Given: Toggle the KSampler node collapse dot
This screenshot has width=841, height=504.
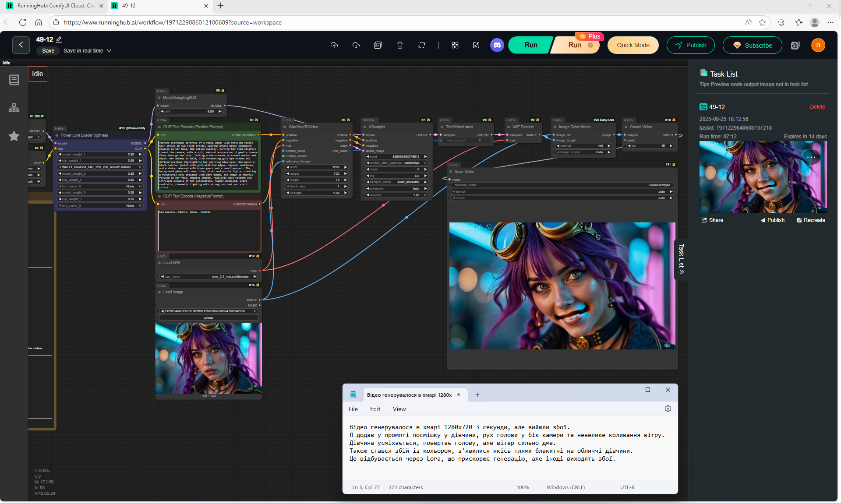Looking at the screenshot, I should [x=364, y=127].
